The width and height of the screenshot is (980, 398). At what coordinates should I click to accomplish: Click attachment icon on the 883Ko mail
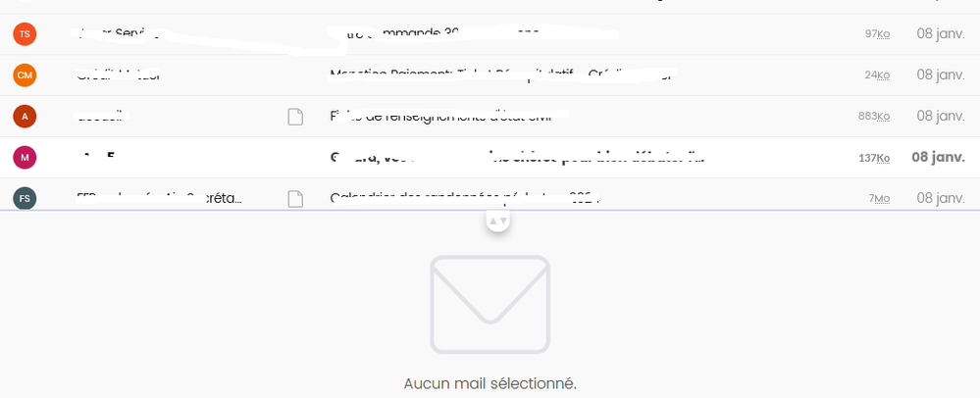295,117
